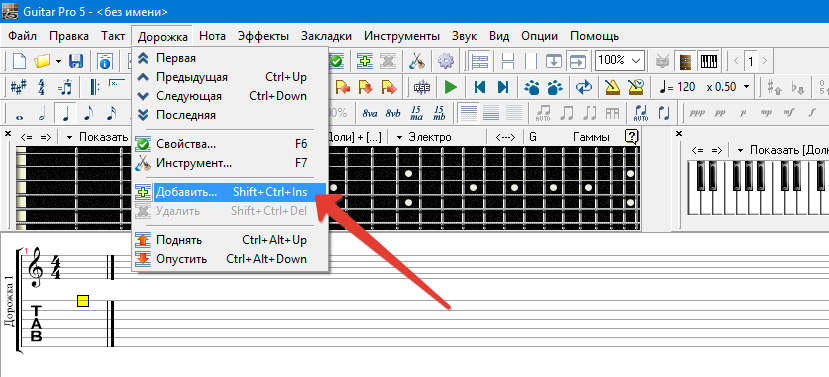Viewport: 829px width, 377px height.
Task: Toggle the loop playback icon
Action: [584, 87]
